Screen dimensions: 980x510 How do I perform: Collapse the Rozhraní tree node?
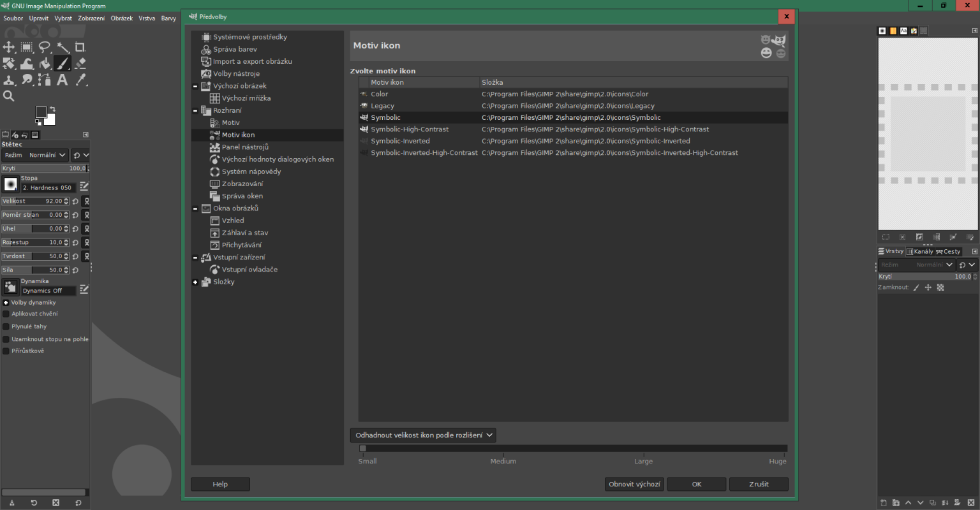pos(195,110)
